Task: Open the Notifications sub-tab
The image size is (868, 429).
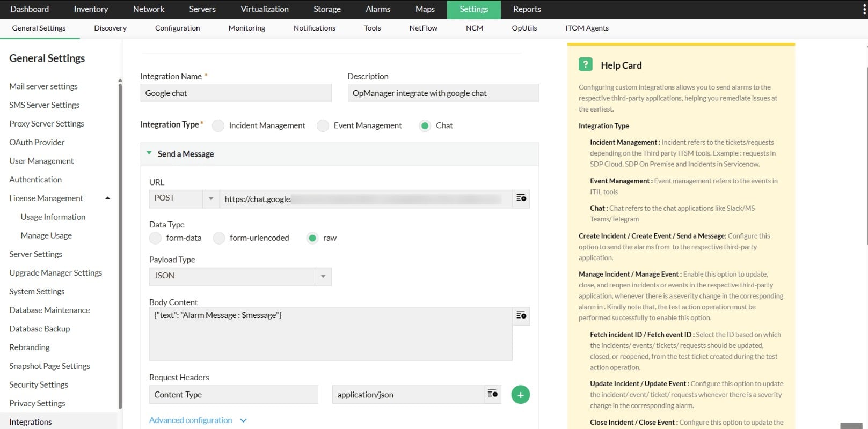Action: (x=314, y=28)
